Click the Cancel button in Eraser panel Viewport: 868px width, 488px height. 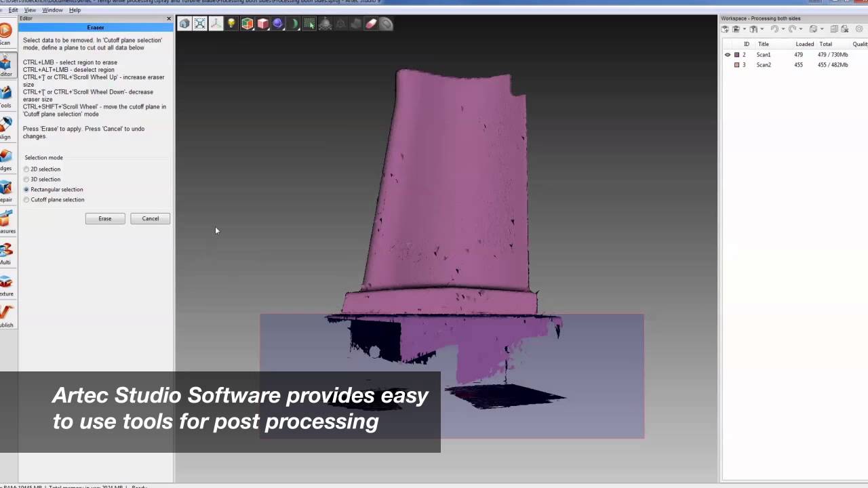click(150, 218)
